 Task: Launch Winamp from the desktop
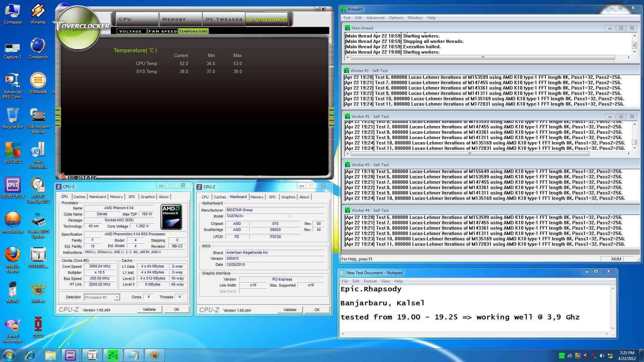[x=38, y=13]
